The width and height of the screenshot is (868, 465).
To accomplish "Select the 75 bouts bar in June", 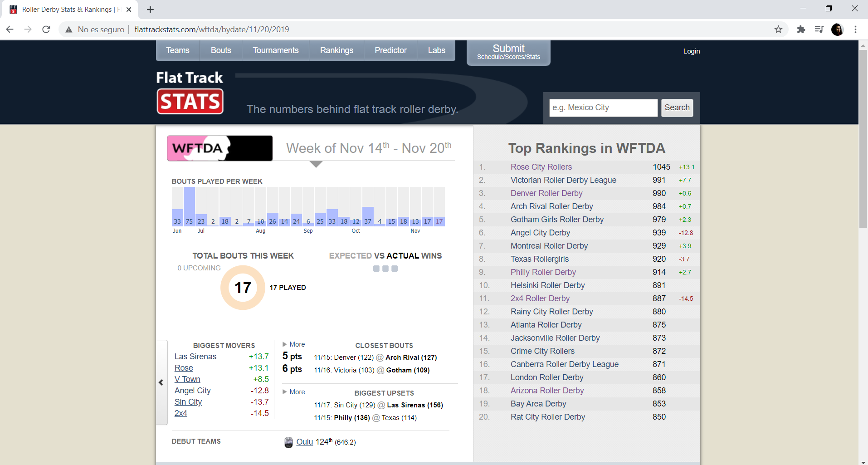I will click(x=189, y=206).
